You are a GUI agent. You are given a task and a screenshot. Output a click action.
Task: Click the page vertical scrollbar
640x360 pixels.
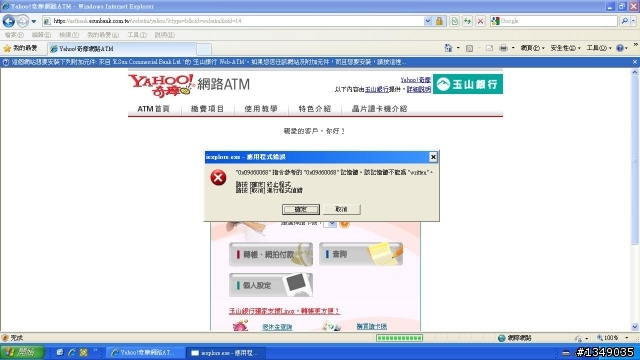click(635, 200)
